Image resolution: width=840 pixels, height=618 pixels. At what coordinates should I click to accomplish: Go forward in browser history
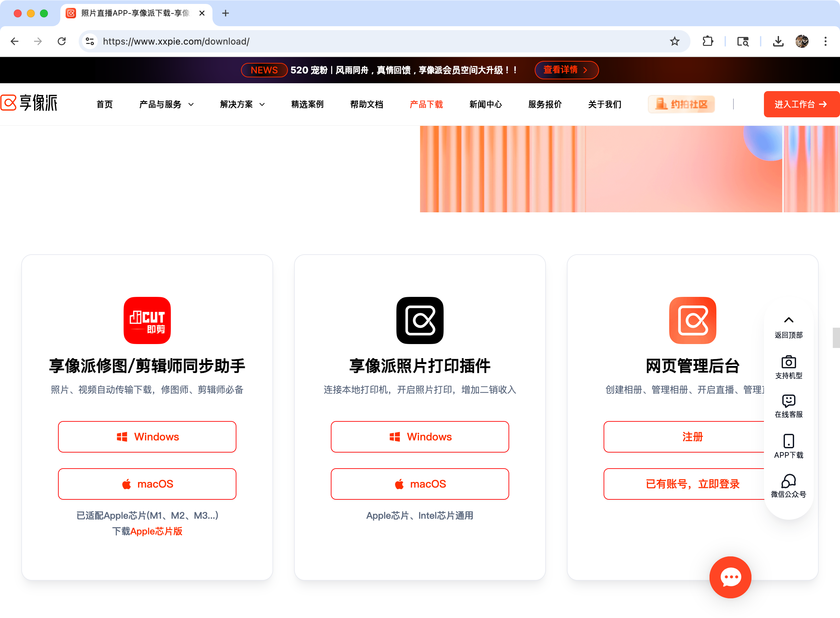38,41
